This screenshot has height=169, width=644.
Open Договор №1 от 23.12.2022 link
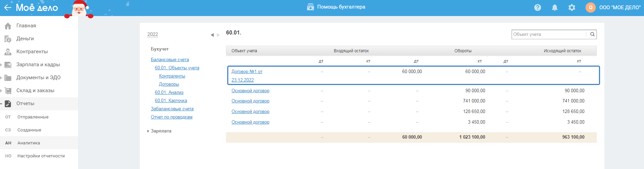(x=247, y=72)
